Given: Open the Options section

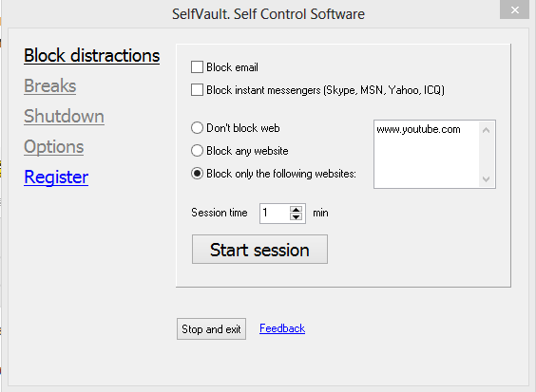Looking at the screenshot, I should [x=53, y=147].
